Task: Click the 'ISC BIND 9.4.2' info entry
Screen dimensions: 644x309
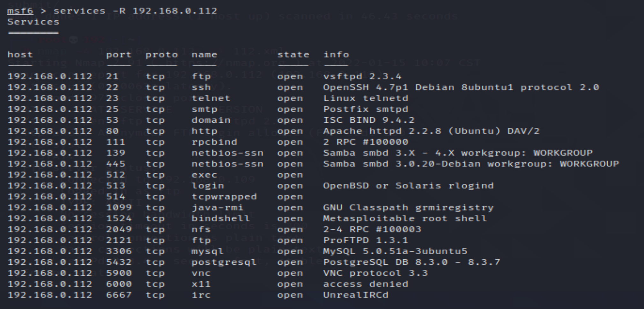Action: click(x=369, y=120)
